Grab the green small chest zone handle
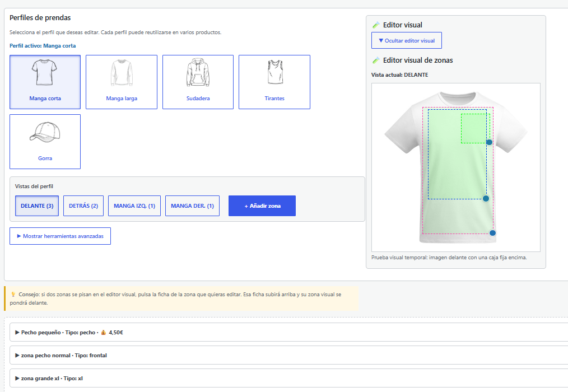Screen dimensions: 568x392 point(489,142)
